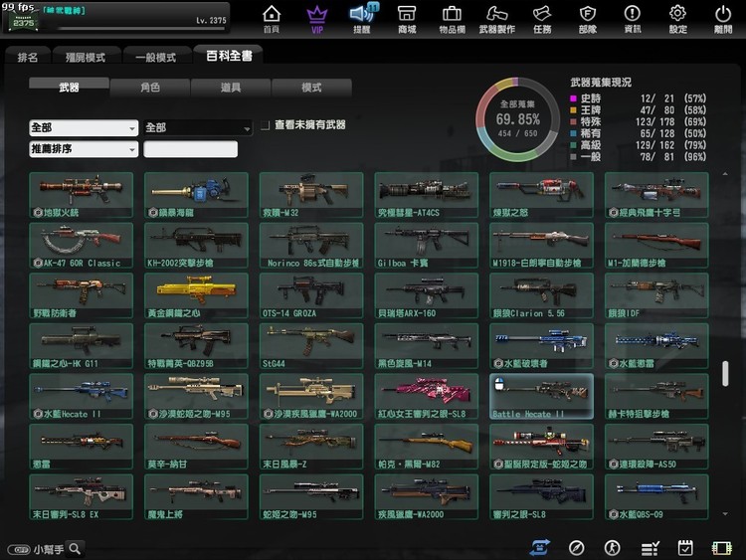The width and height of the screenshot is (746, 560).
Task: Open the 設定 settings gear icon
Action: 677,18
